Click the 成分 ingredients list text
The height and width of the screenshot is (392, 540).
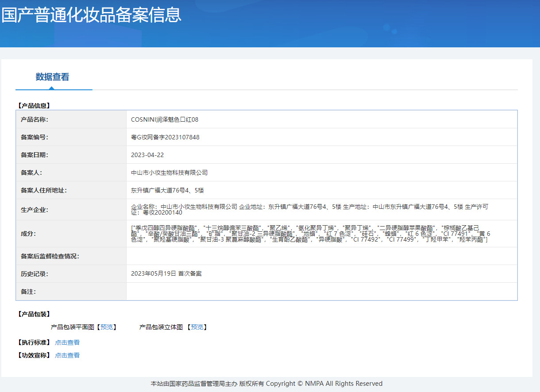click(x=311, y=234)
